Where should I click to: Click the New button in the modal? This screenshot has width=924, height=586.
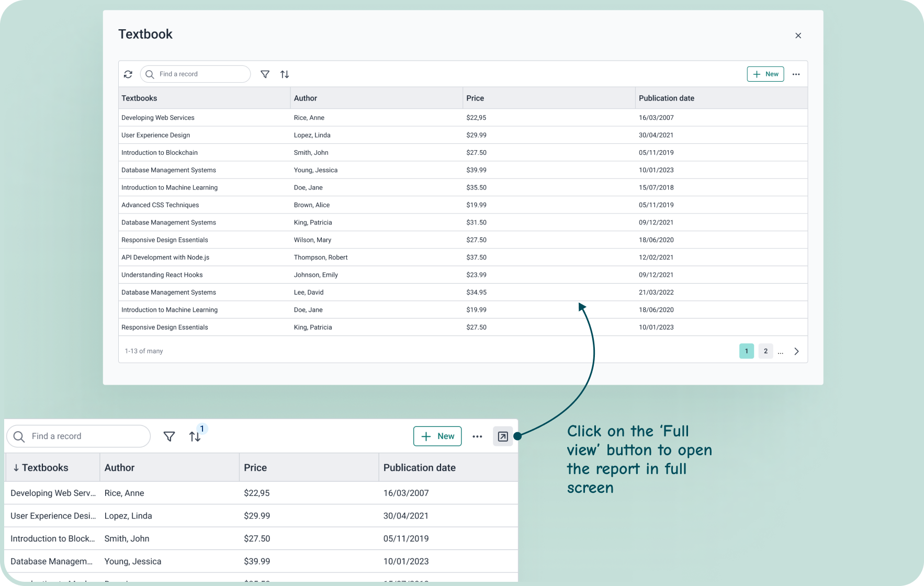tap(765, 74)
